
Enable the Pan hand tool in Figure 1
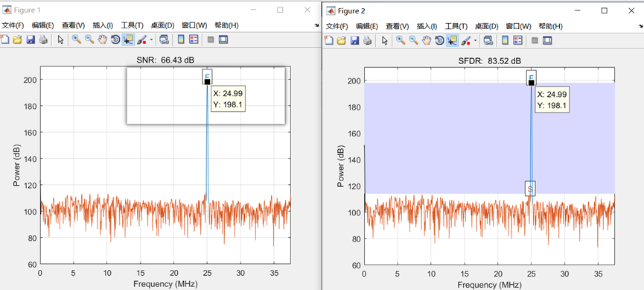click(x=102, y=40)
